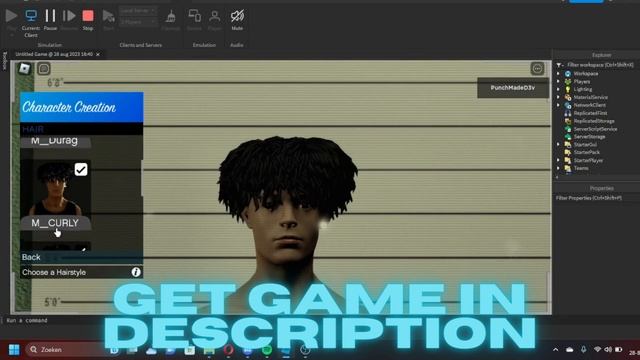Click the hairstyle list scrollbar
640x360 pixels.
(x=142, y=178)
